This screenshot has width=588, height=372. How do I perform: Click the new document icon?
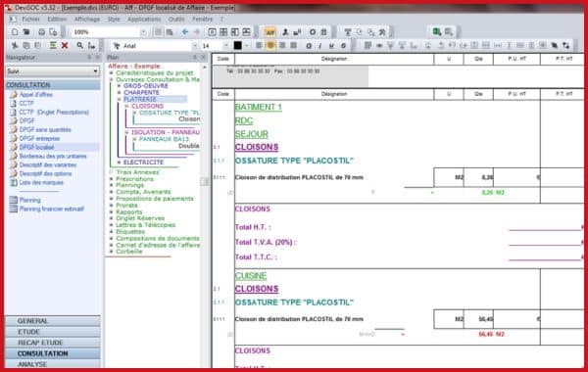[15, 32]
